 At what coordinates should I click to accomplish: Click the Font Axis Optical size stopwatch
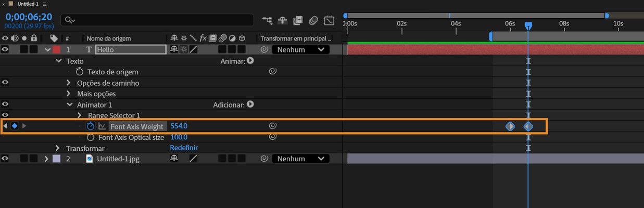[91, 137]
